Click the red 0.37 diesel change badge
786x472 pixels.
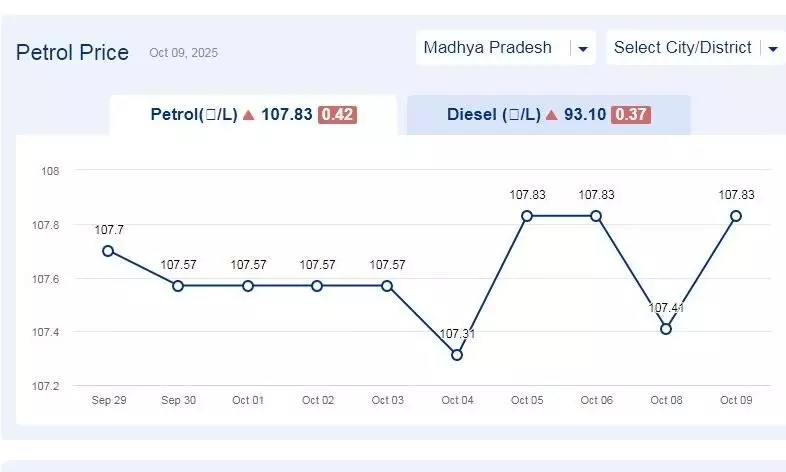[x=631, y=115]
